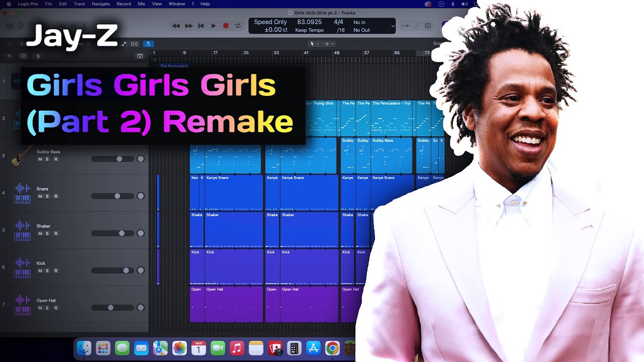Solo the Shaker track
This screenshot has width=644, height=362.
47,234
